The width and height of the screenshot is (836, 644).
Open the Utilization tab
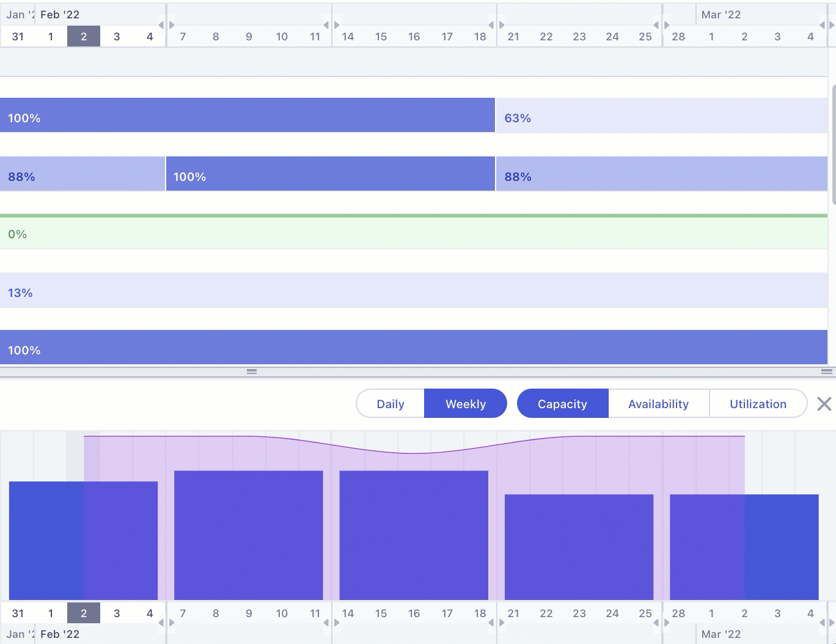click(758, 404)
